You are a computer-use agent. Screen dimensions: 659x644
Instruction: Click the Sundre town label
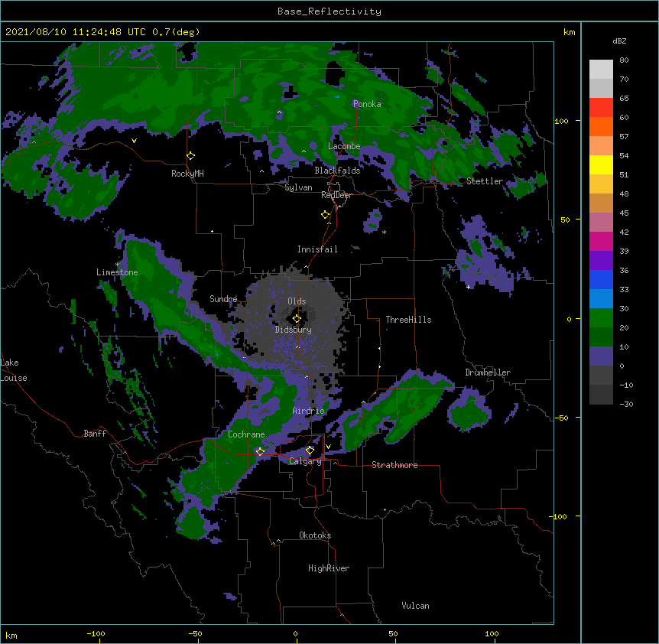[x=223, y=299]
